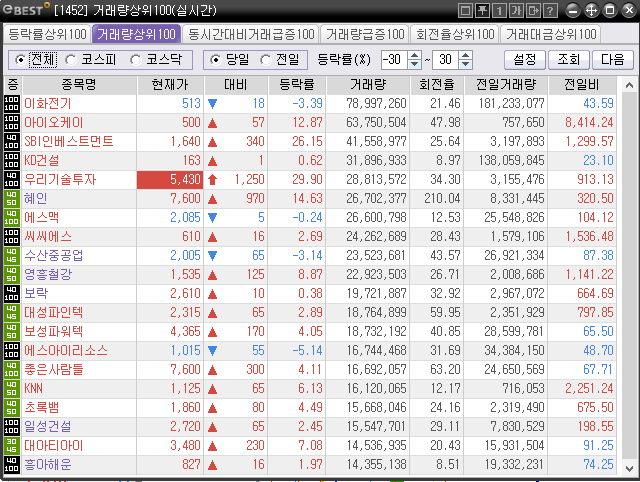Select the 코스피 radio button
This screenshot has height=482, width=640.
[71, 60]
